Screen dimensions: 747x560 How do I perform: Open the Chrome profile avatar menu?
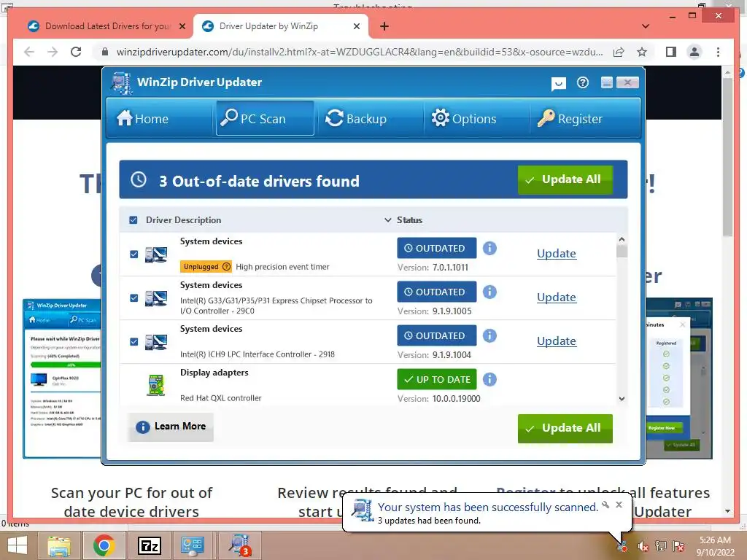click(x=694, y=52)
